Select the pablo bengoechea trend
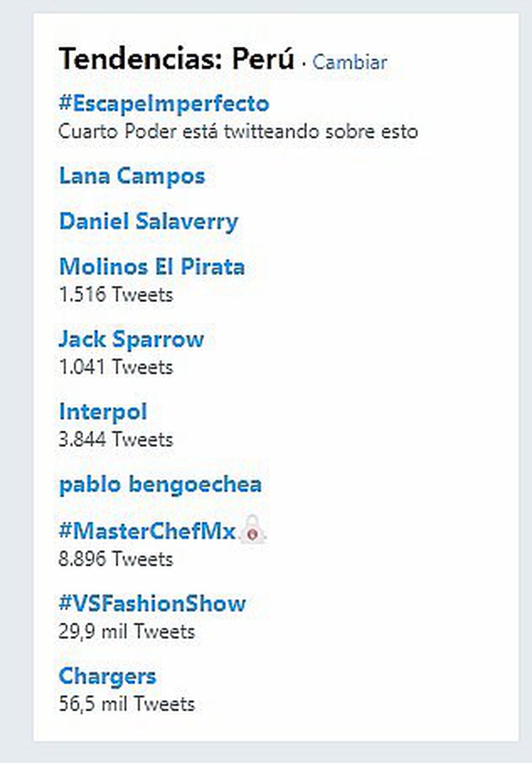Screen dimensions: 532x763 (160, 484)
